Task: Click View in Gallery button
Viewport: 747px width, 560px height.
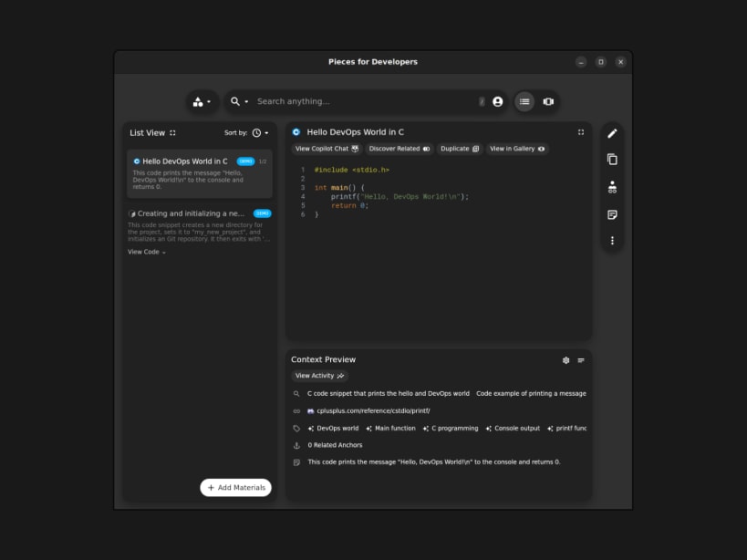Action: pos(517,149)
